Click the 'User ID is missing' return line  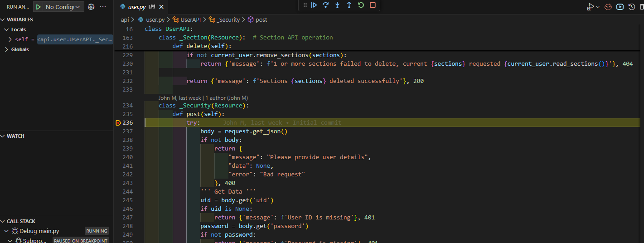pos(294,217)
